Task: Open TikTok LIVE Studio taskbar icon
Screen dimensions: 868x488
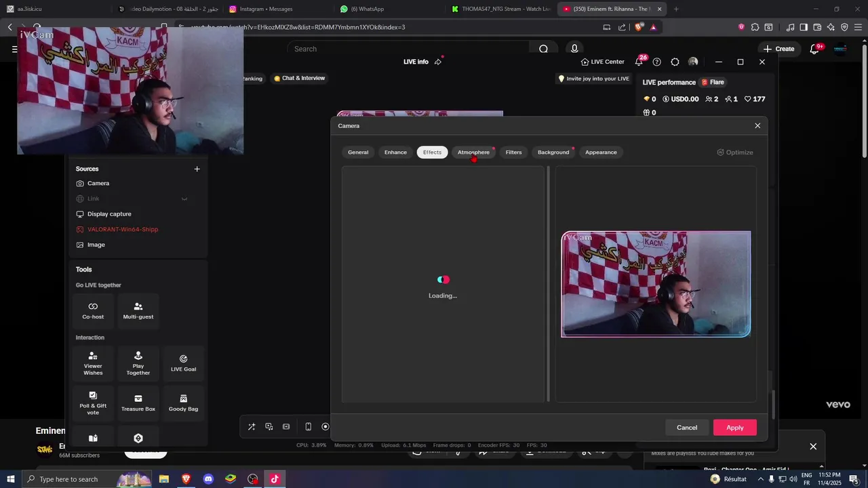Action: (275, 479)
